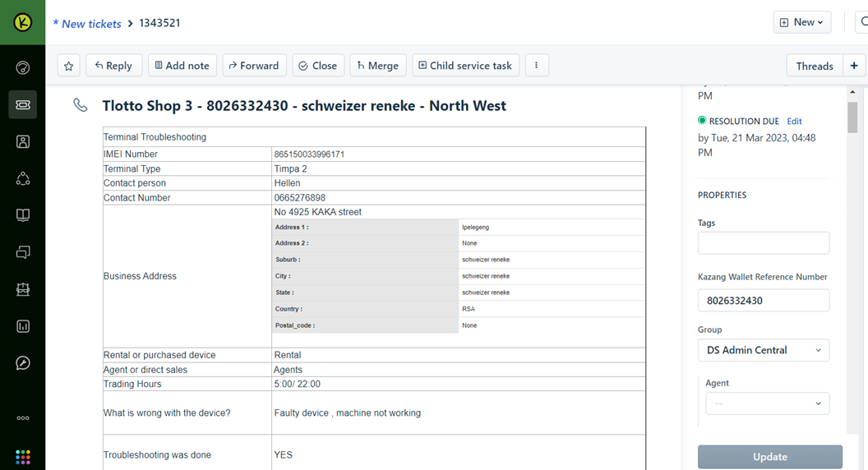
Task: Open the reports chart icon in sidebar
Action: (x=23, y=326)
